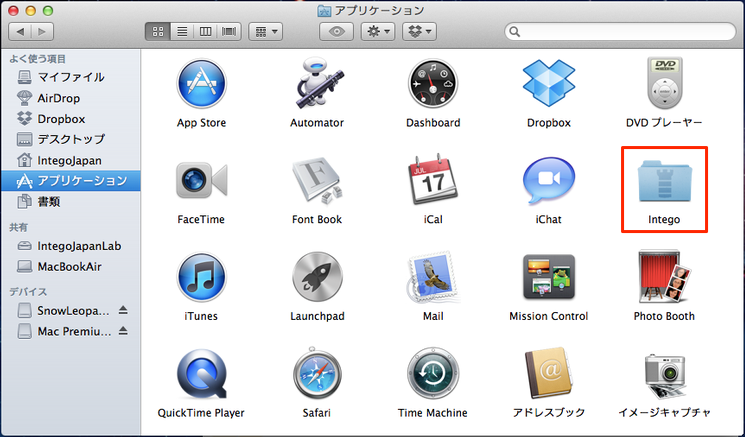Select the FaceTime camera icon

(x=201, y=180)
